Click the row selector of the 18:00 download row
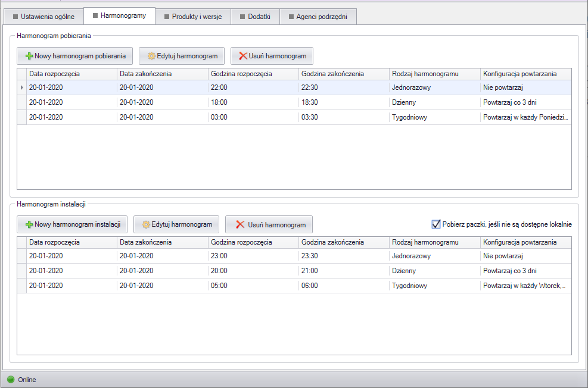 pyautogui.click(x=22, y=102)
